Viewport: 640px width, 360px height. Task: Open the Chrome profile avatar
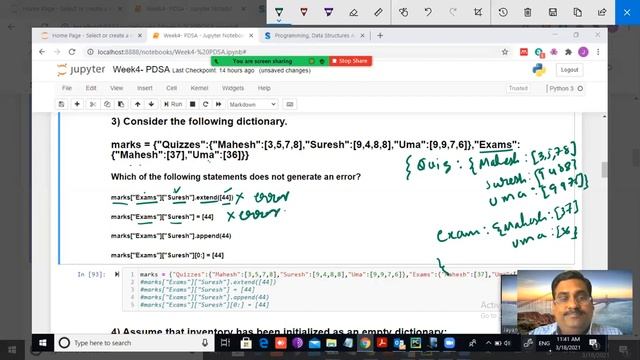click(x=583, y=52)
